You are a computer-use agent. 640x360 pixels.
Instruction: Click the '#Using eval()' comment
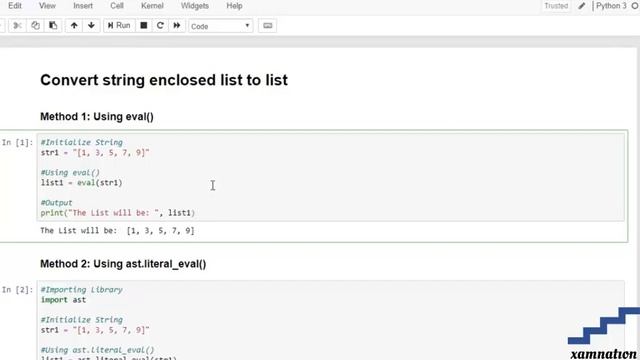70,173
